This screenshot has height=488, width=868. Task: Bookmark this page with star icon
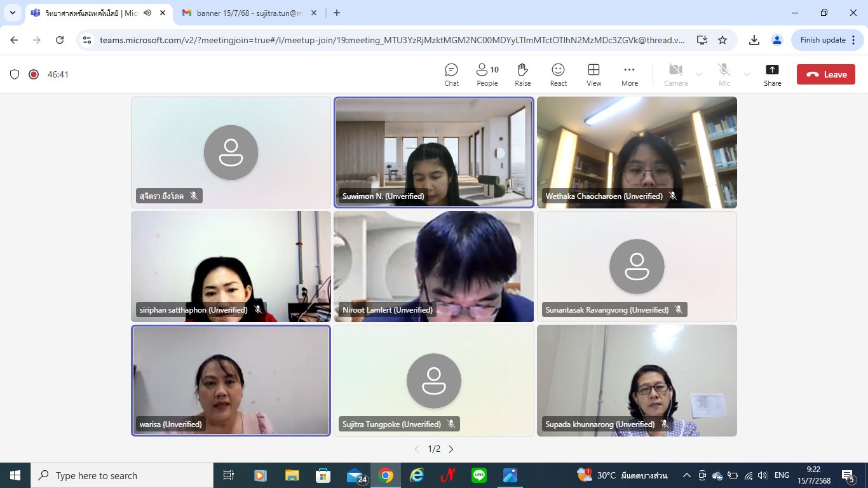click(722, 40)
